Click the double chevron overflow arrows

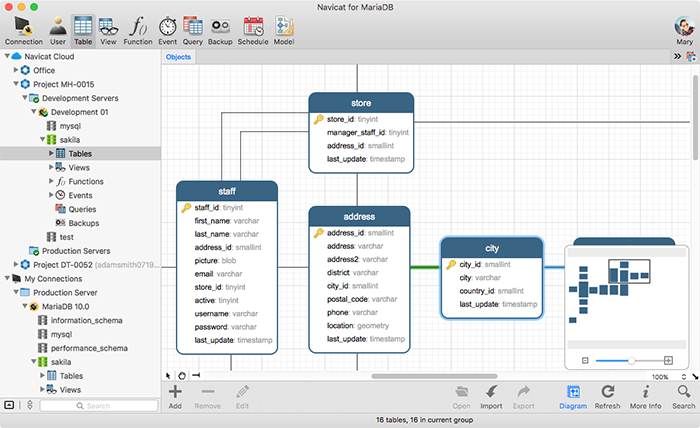(x=677, y=56)
